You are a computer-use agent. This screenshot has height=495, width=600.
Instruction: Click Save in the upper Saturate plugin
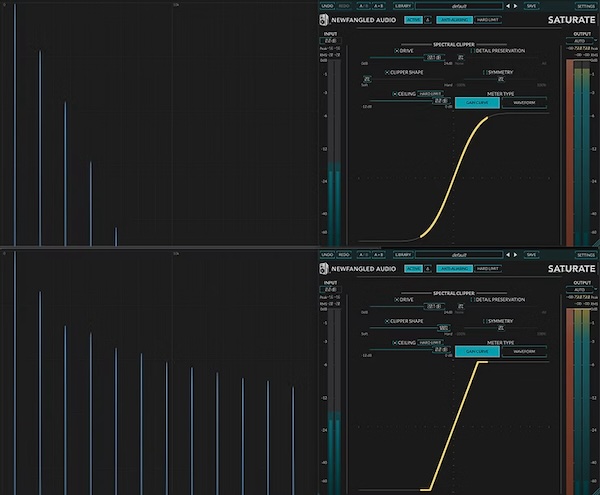[x=531, y=6]
